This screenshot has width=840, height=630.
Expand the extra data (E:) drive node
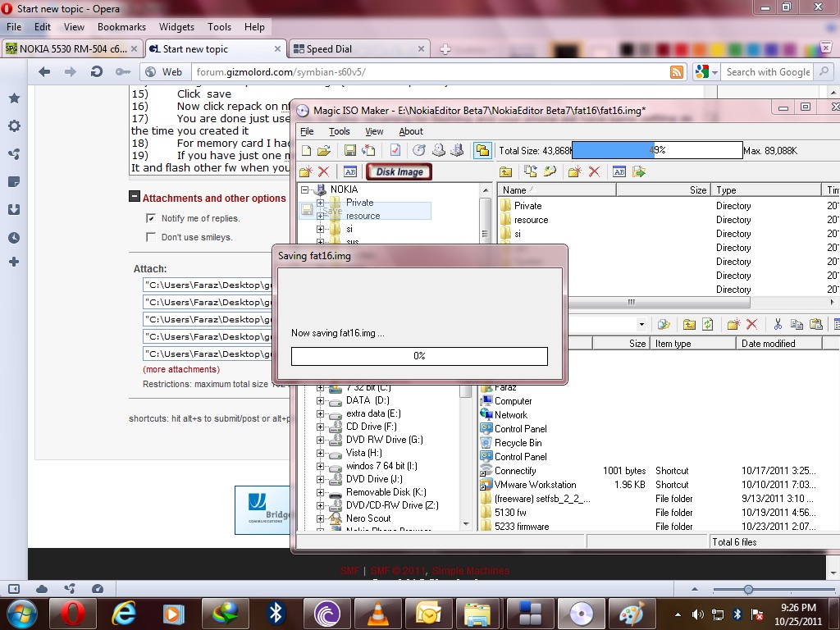(x=321, y=413)
